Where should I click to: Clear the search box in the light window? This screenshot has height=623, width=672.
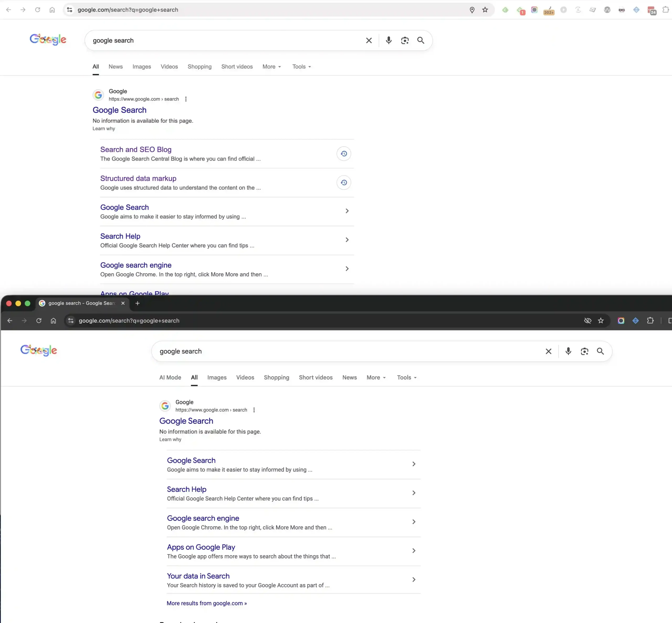pos(369,40)
